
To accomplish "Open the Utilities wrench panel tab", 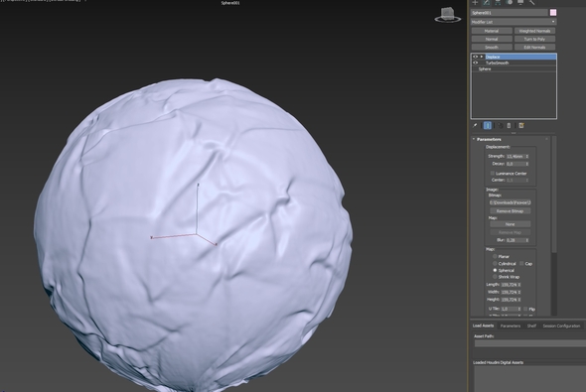I will pyautogui.click(x=531, y=2).
